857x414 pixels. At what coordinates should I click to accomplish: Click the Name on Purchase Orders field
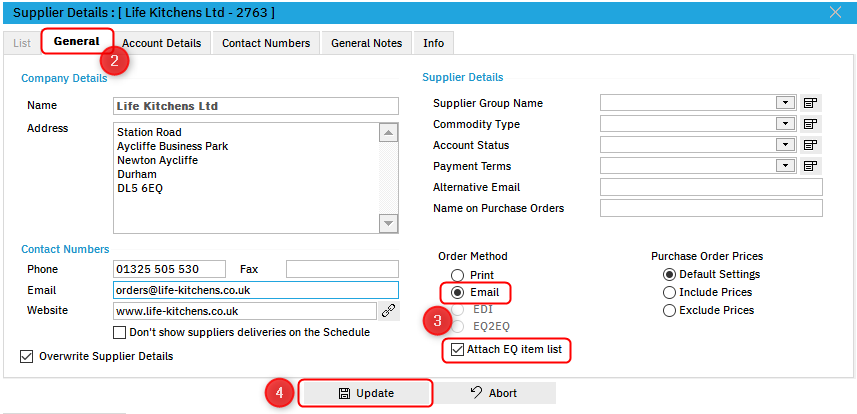pos(711,208)
